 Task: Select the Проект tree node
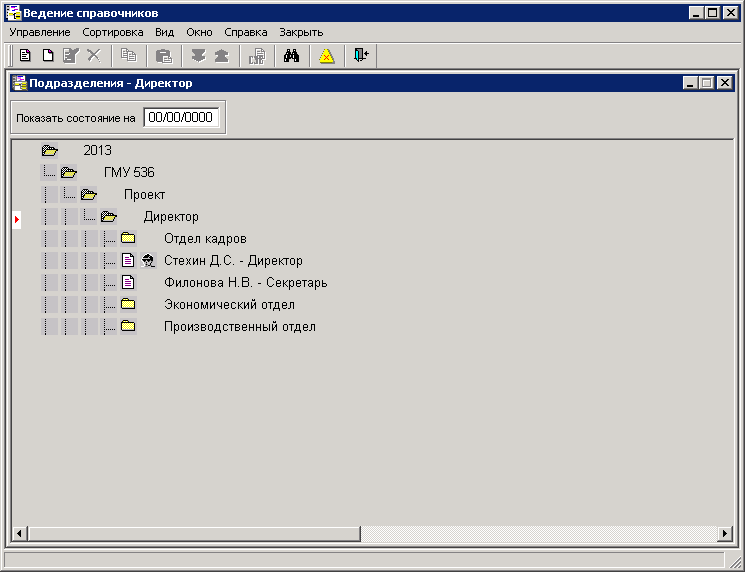pos(144,195)
